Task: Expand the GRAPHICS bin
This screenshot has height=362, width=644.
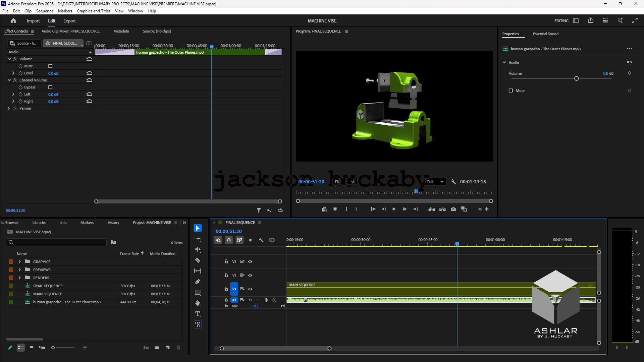Action: click(19, 262)
